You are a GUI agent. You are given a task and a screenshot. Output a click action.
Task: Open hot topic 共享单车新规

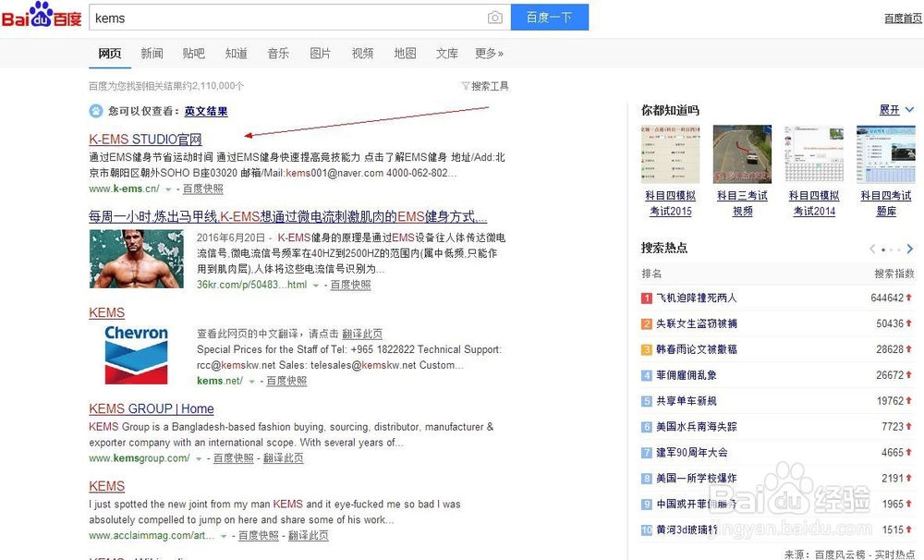[x=687, y=401]
